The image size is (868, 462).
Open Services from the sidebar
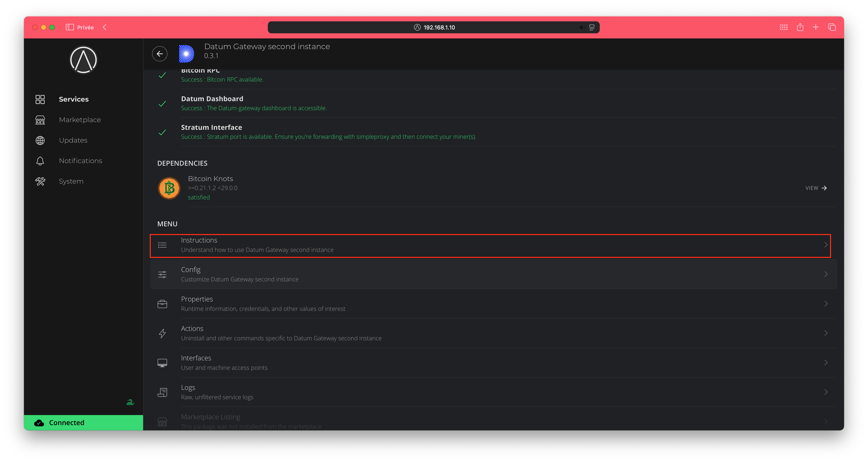pos(73,99)
